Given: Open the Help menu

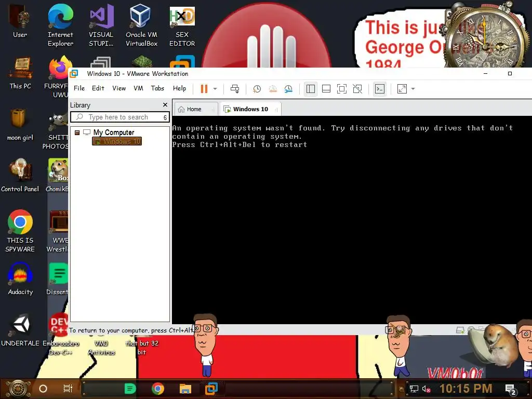Looking at the screenshot, I should (179, 88).
